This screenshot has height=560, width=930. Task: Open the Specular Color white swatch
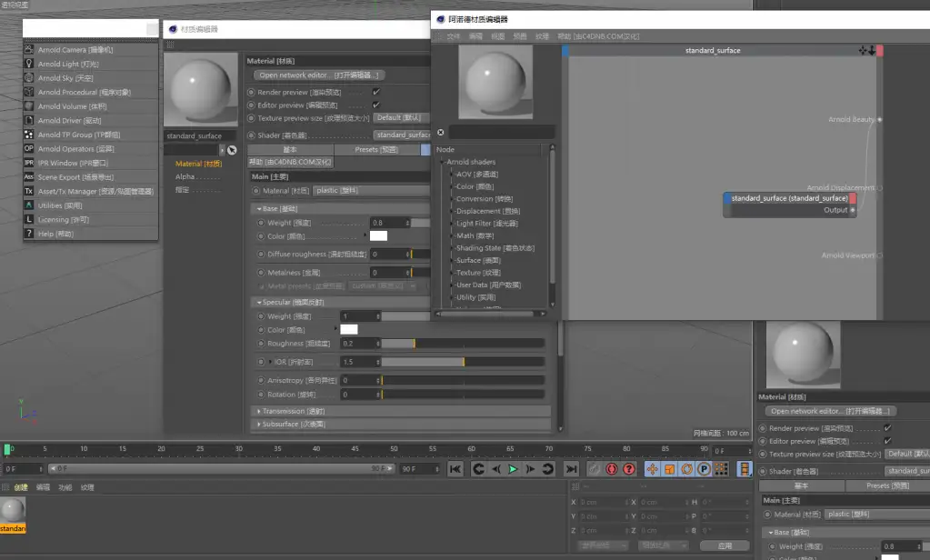349,330
